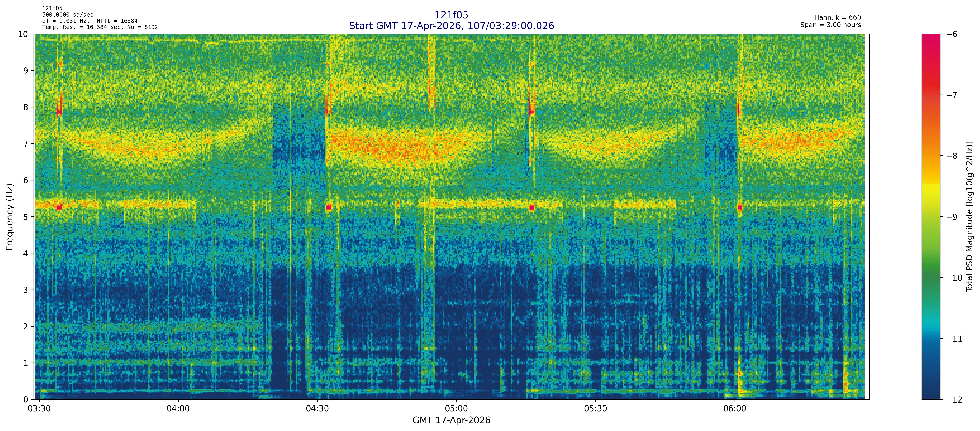Click the 05:30 time axis tick label
Viewport: 980px width, 431px height.
tap(595, 409)
